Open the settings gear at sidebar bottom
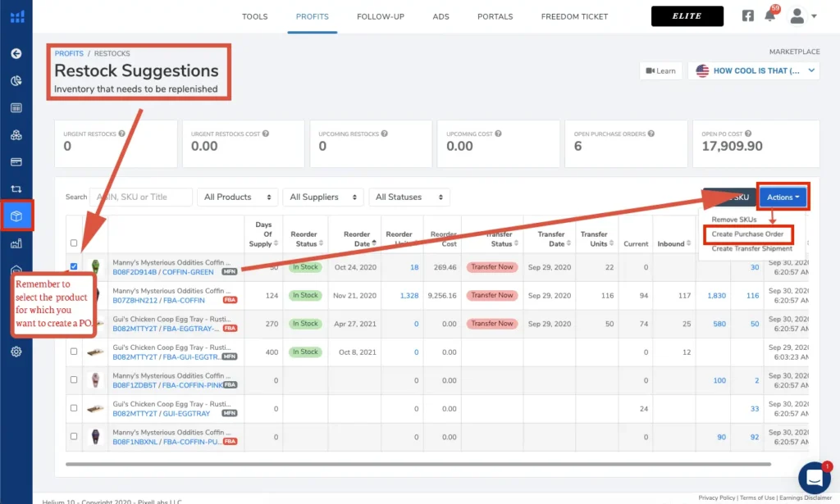 tap(16, 351)
